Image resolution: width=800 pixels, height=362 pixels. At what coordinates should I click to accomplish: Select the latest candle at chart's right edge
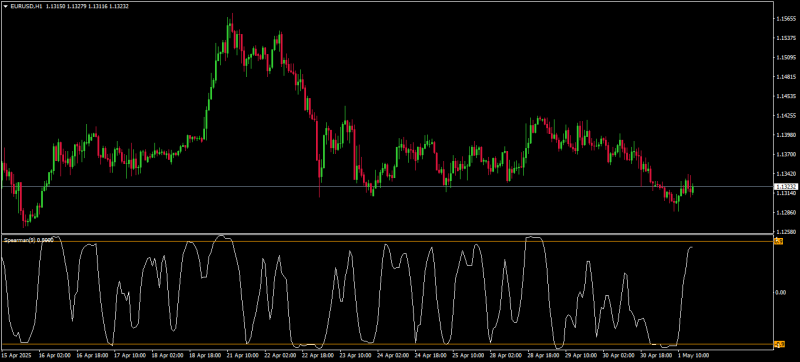click(x=692, y=189)
